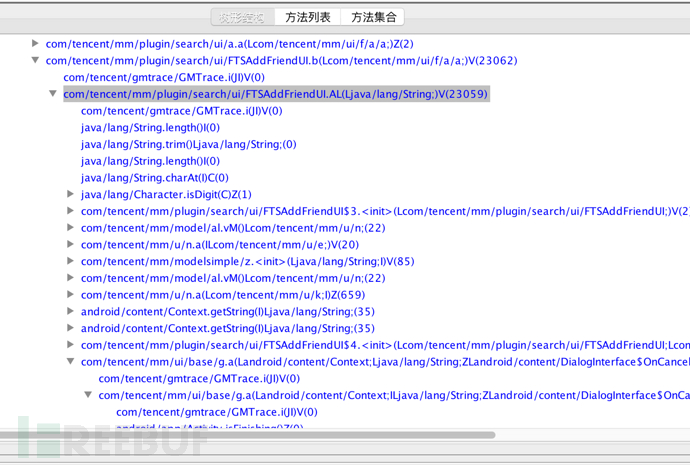Switch to the 方法集合 tab

[x=373, y=18]
